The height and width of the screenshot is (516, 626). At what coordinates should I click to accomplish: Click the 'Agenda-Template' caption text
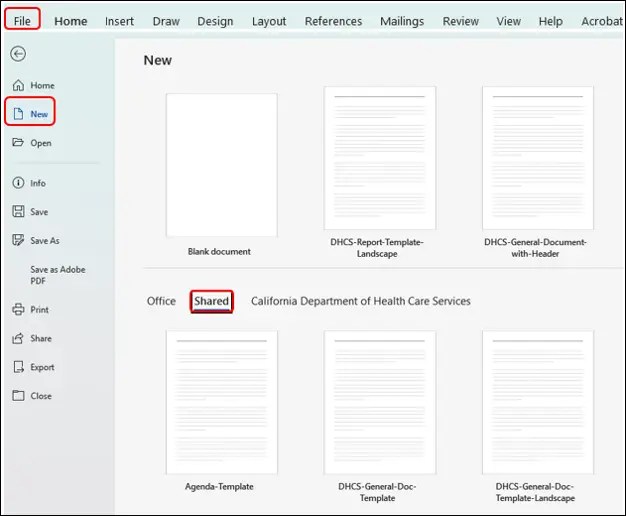[x=219, y=486]
